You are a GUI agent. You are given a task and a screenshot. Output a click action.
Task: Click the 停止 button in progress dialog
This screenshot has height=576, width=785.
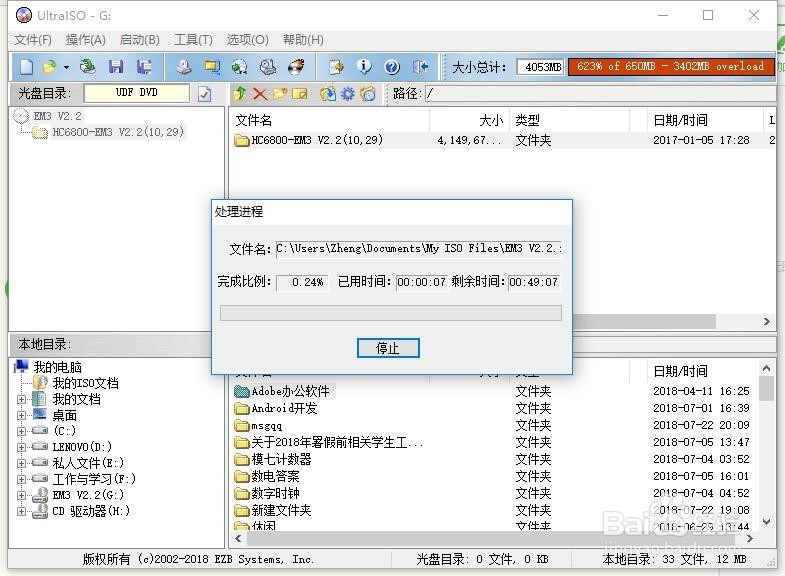click(x=388, y=348)
